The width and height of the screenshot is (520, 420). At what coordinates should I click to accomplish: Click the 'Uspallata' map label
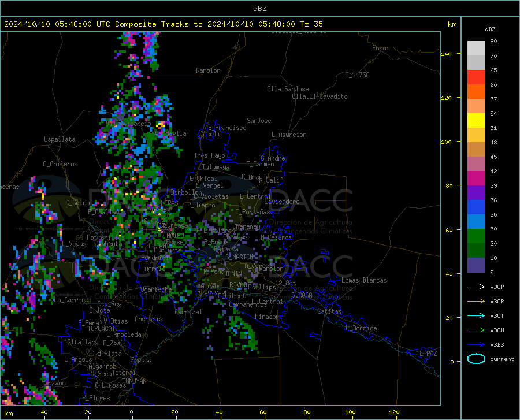pos(60,139)
